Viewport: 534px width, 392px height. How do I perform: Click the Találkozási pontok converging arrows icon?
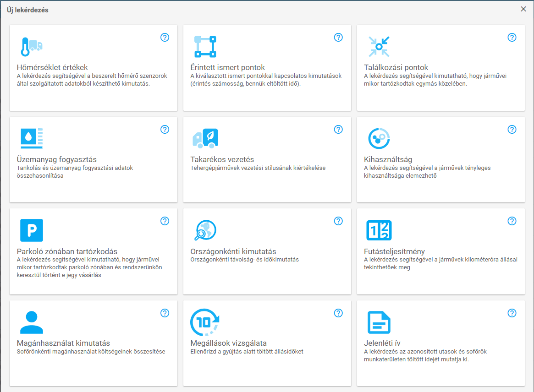click(379, 46)
